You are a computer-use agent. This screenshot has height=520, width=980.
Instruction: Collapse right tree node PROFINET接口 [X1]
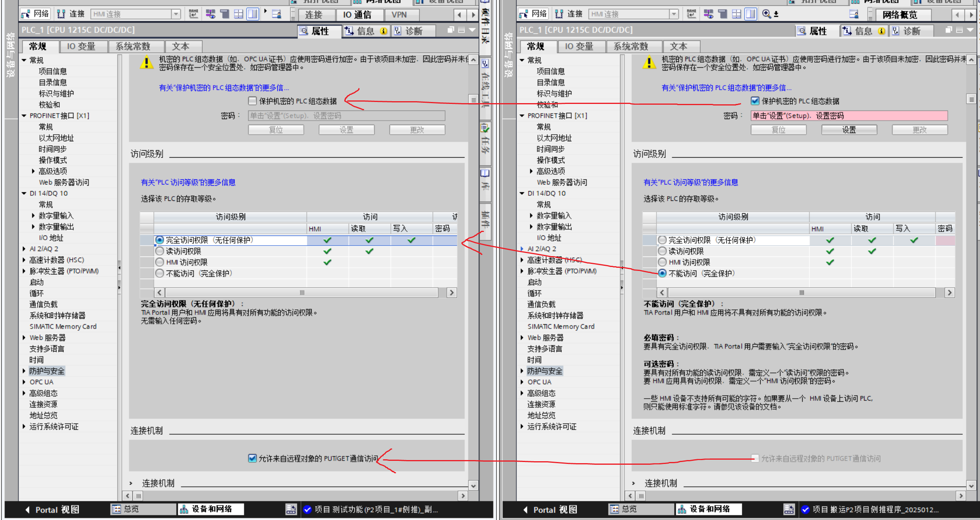pos(522,116)
